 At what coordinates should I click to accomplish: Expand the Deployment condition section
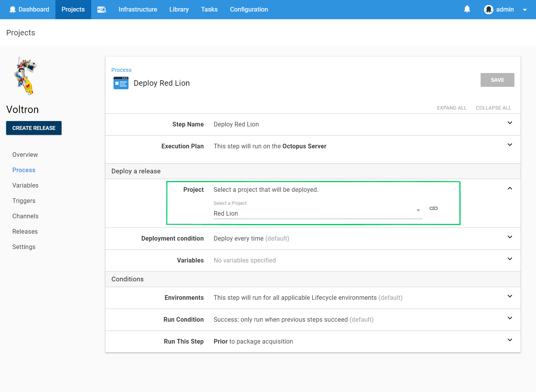509,237
